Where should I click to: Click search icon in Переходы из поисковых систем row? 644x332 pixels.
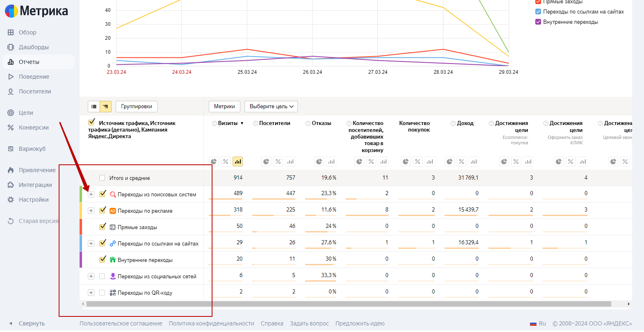click(x=113, y=194)
